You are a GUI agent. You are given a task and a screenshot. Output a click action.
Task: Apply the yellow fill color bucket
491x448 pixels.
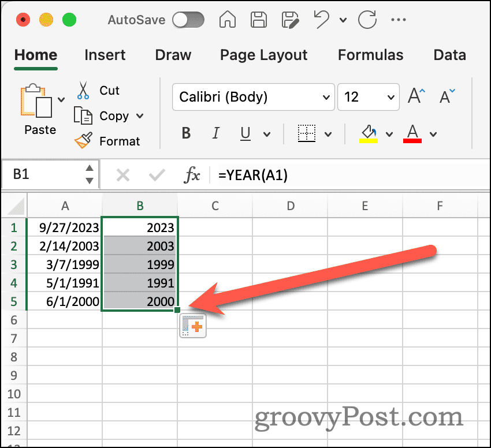tap(369, 134)
